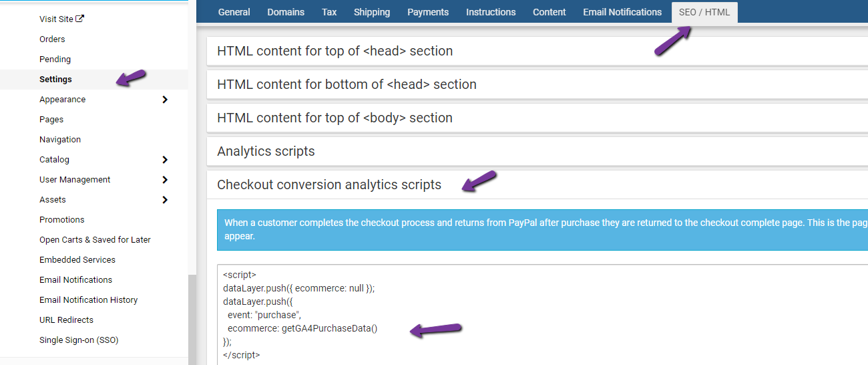Image resolution: width=868 pixels, height=365 pixels.
Task: Expand HTML content for top of body section
Action: click(x=537, y=118)
